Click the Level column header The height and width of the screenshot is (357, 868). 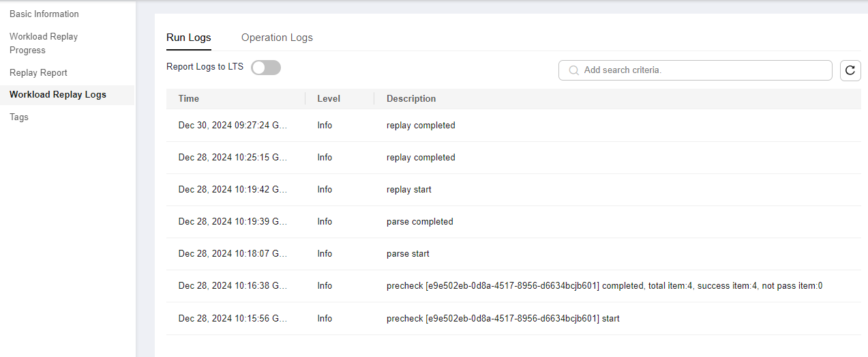pyautogui.click(x=329, y=98)
